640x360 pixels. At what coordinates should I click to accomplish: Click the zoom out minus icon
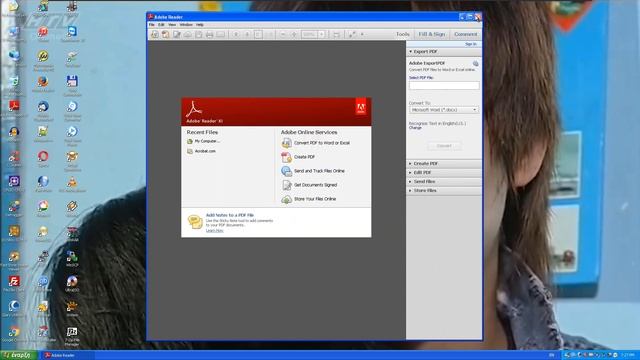coord(283,35)
